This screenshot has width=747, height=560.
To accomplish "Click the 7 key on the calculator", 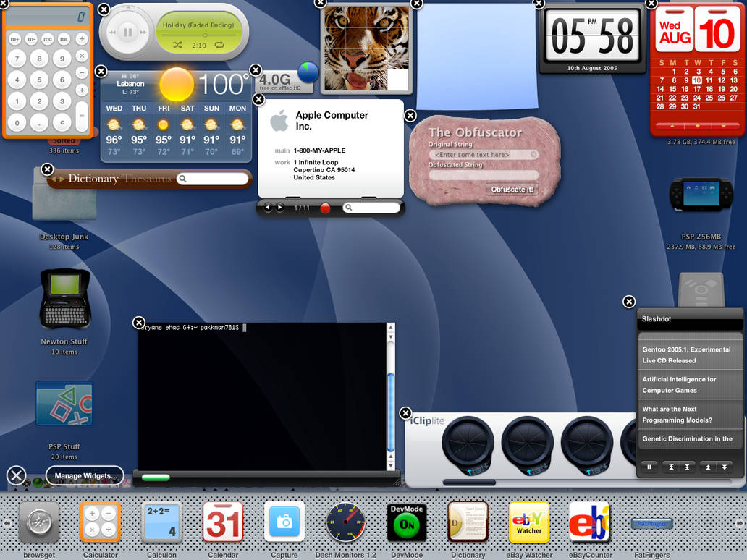I will (x=17, y=59).
